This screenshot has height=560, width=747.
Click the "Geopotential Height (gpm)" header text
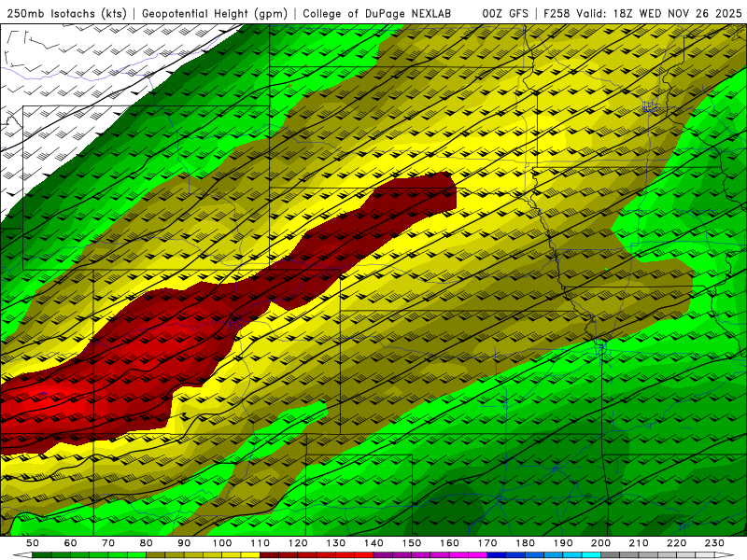[215, 13]
